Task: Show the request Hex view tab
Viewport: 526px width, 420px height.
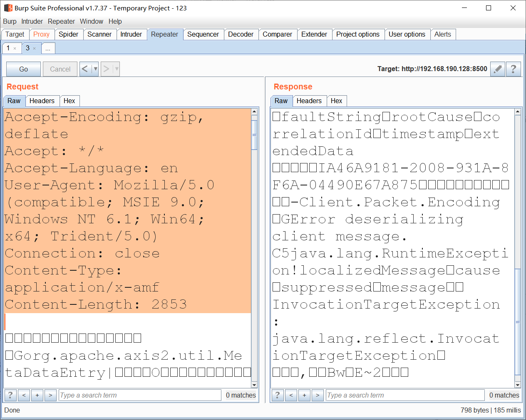Action: [x=69, y=101]
